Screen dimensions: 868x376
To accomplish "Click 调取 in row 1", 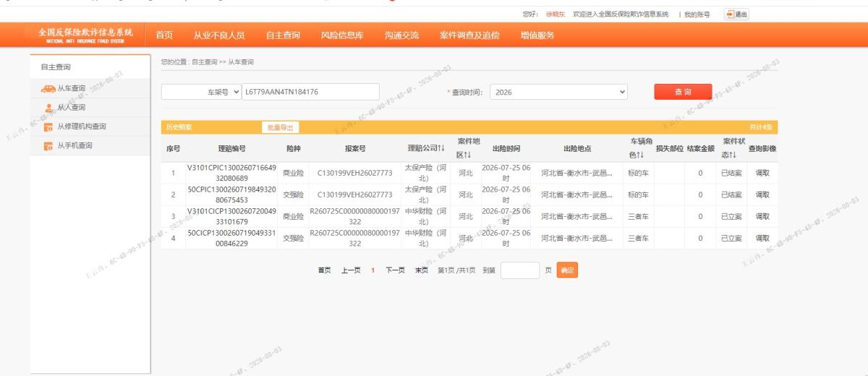I will click(762, 174).
